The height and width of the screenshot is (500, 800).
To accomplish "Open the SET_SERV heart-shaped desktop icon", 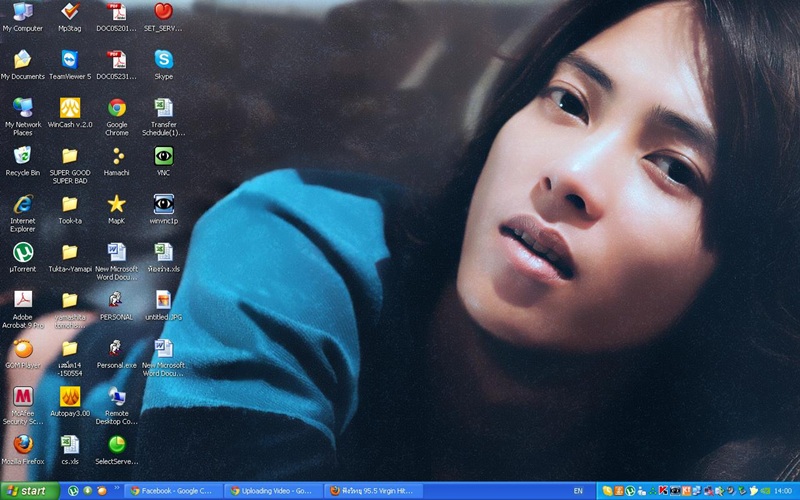I will 163,17.
